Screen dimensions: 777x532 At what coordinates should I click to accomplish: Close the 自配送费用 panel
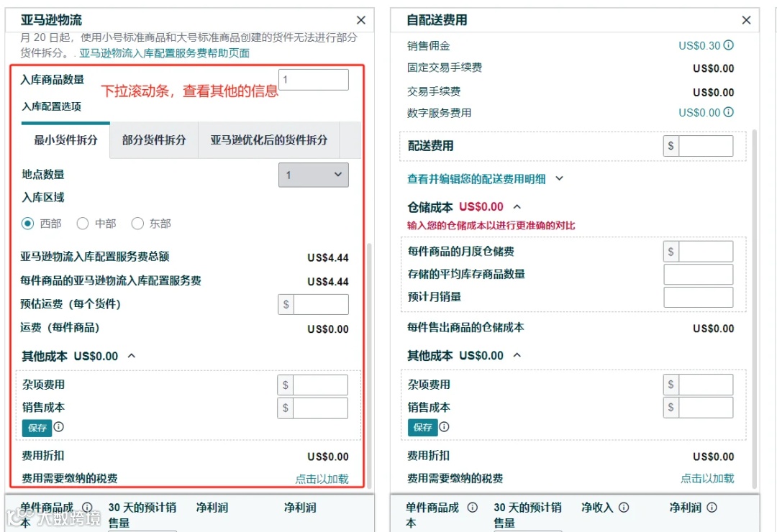pyautogui.click(x=746, y=20)
